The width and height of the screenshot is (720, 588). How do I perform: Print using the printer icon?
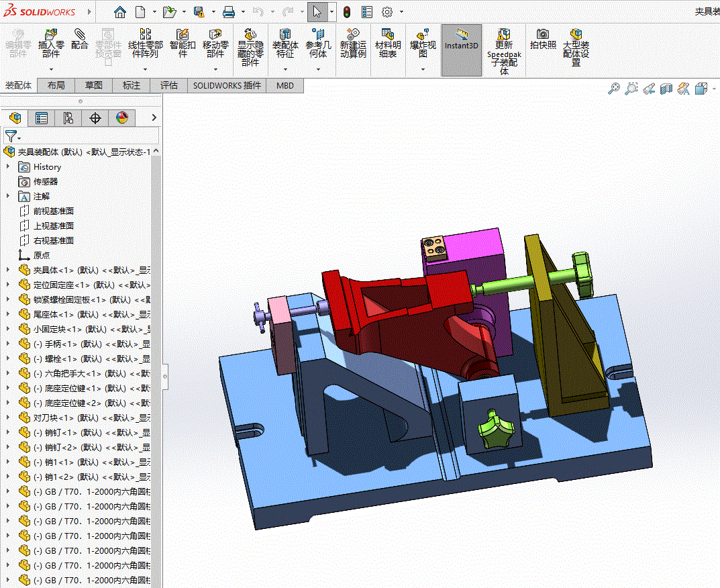[229, 12]
